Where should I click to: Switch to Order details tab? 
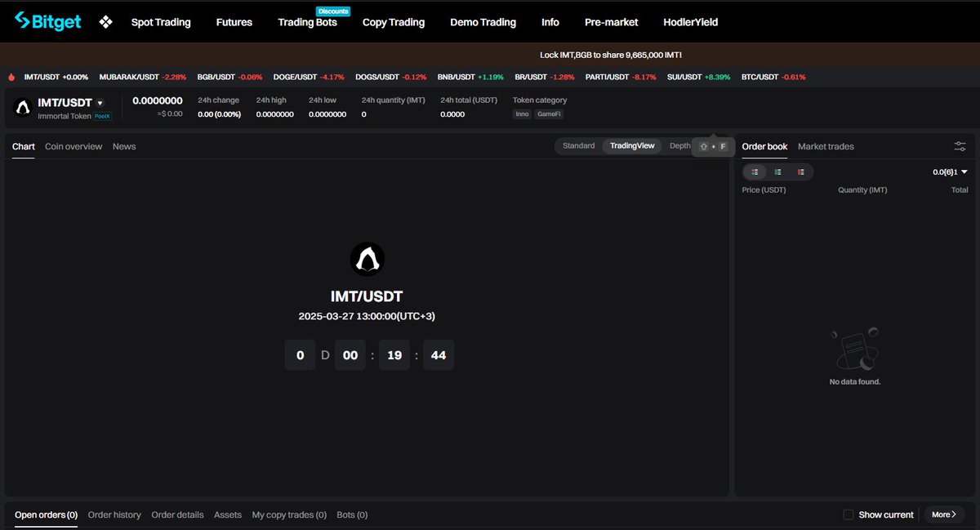(x=177, y=514)
